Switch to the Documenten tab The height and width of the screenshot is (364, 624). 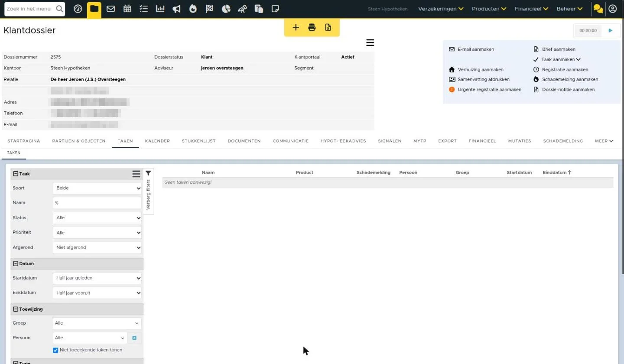(244, 141)
